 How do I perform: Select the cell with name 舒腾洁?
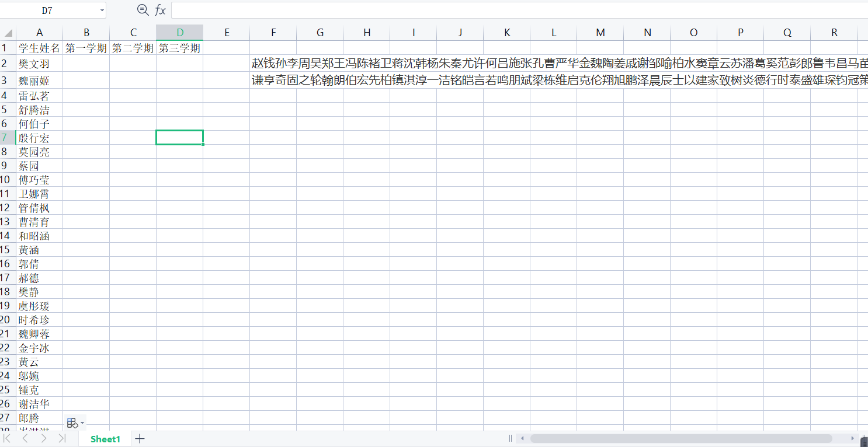click(x=39, y=110)
